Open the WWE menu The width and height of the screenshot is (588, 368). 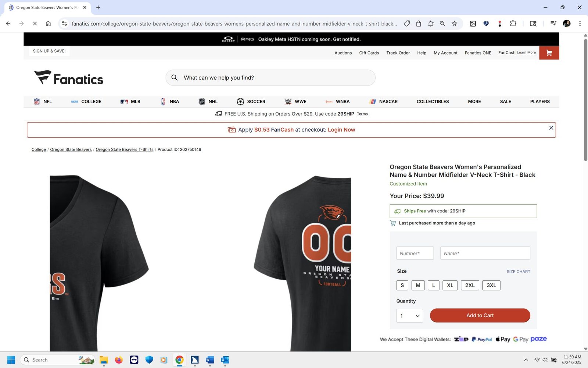pos(295,102)
